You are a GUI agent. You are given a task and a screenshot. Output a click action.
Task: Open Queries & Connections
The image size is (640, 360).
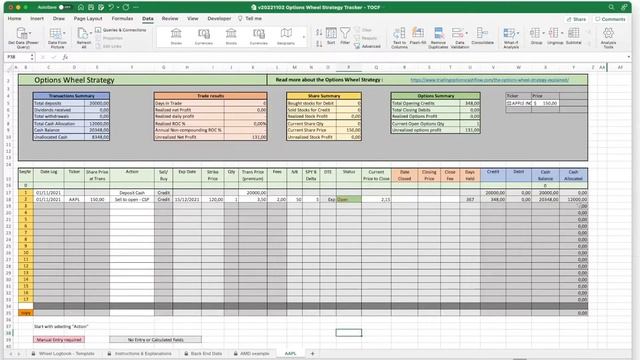120,30
